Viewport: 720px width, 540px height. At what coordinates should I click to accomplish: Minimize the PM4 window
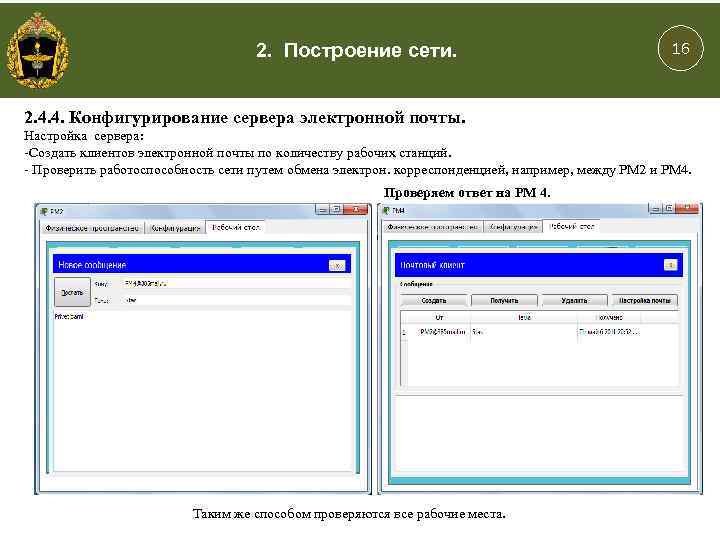pos(655,209)
